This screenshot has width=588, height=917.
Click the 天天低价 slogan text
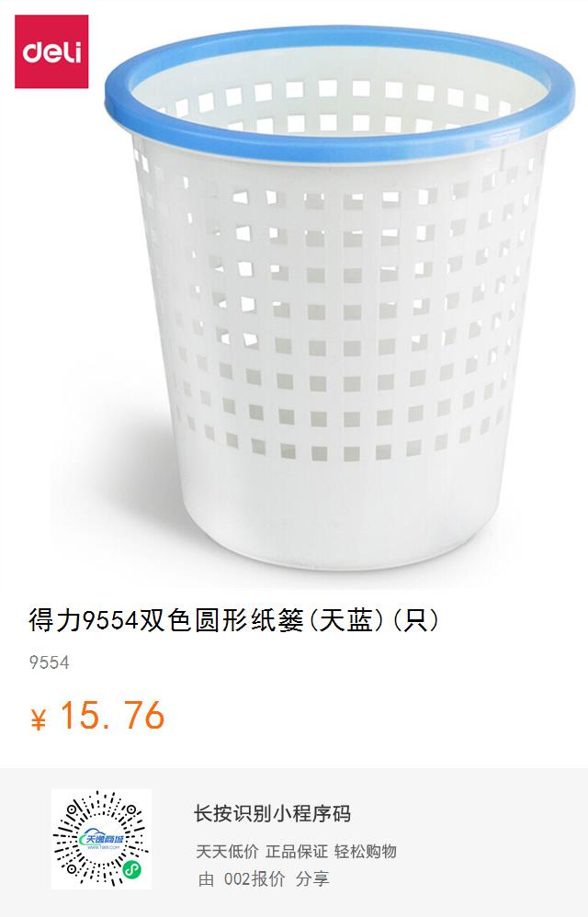pyautogui.click(x=227, y=851)
